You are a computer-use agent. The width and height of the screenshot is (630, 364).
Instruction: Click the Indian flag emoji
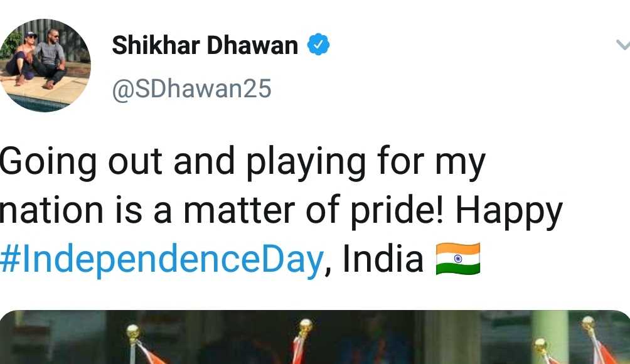pos(458,259)
